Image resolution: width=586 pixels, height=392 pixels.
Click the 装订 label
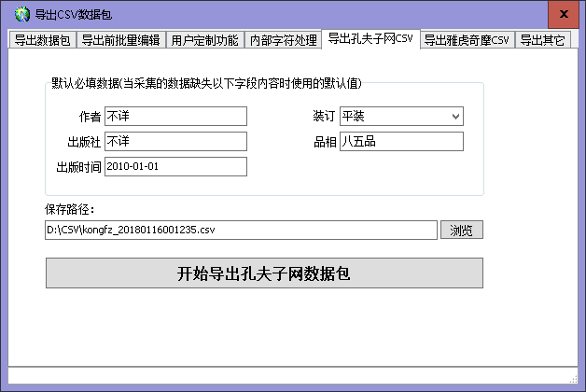point(324,117)
